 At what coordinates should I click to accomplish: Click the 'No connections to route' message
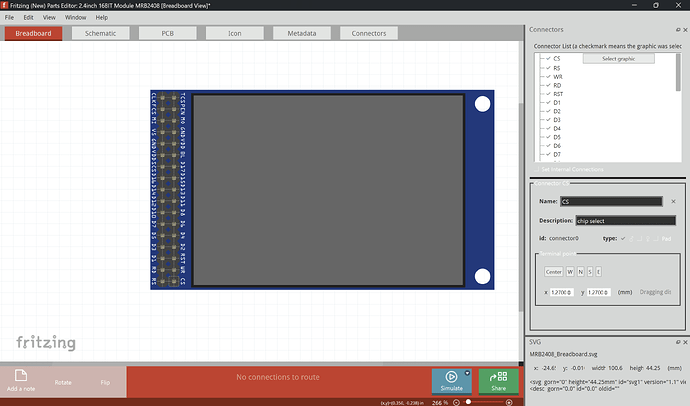[278, 377]
